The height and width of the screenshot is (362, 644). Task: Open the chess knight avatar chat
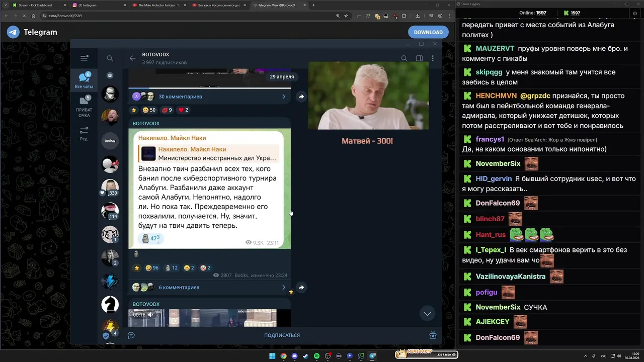coord(110,304)
